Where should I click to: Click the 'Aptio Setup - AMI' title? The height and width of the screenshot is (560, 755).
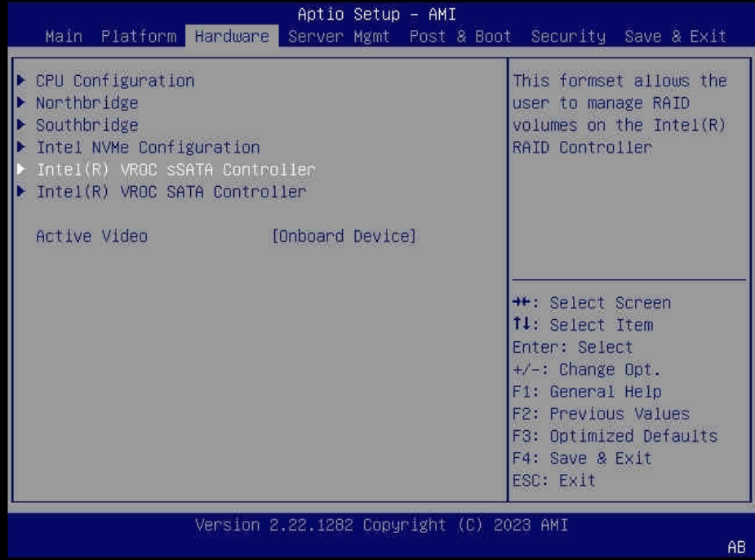click(376, 15)
